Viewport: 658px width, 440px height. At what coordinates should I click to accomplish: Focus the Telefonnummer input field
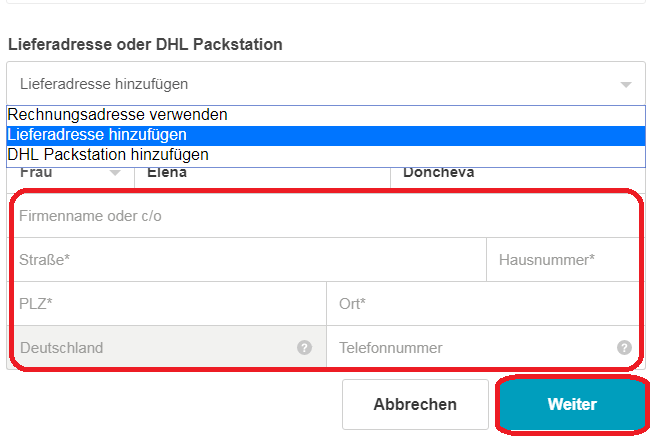pos(470,348)
